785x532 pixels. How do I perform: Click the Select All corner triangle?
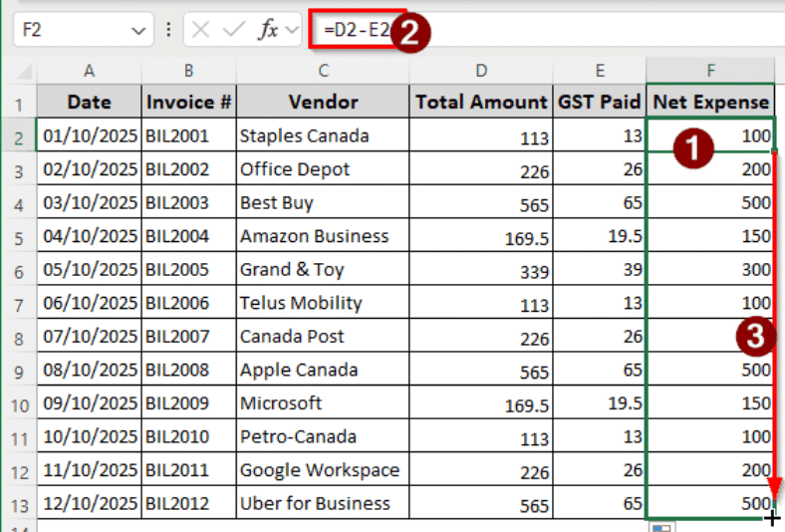(x=25, y=72)
